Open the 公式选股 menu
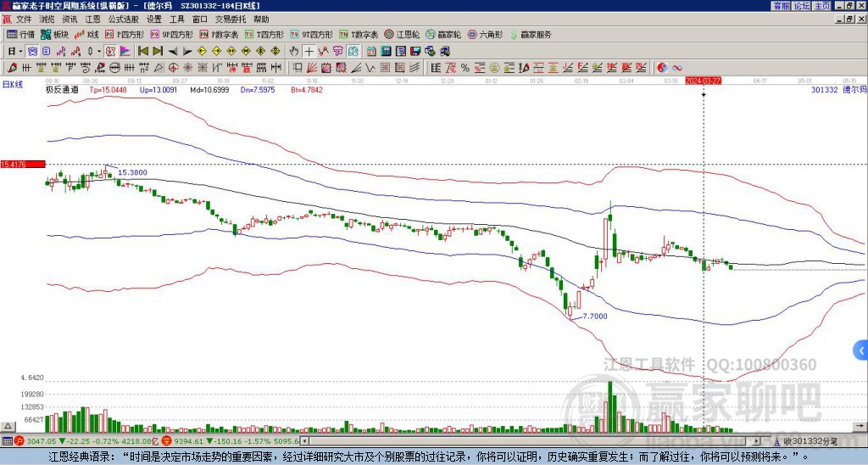The height and width of the screenshot is (465, 868). [124, 20]
